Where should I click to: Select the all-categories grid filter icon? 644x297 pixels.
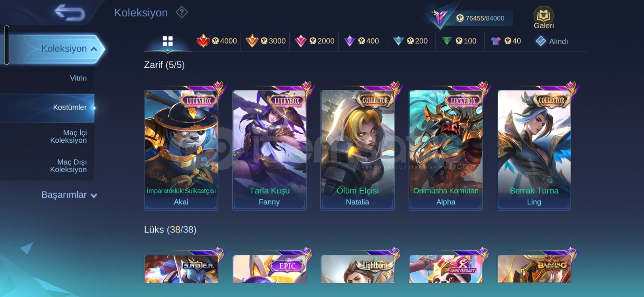pyautogui.click(x=168, y=41)
